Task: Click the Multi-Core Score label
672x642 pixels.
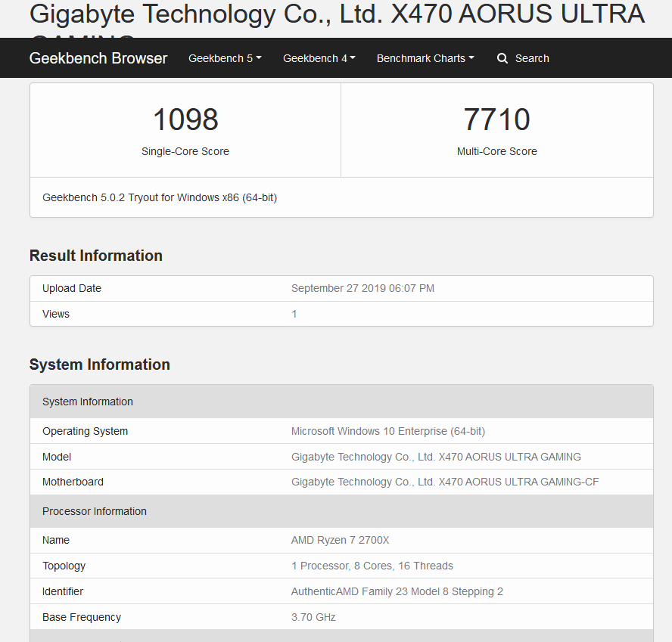Action: point(497,151)
